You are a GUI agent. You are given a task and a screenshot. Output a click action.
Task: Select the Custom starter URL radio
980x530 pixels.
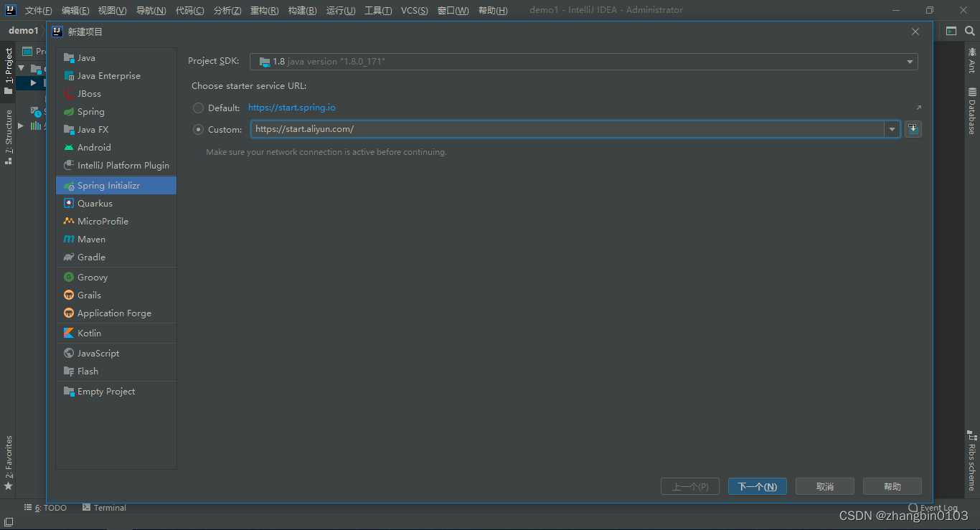coord(198,130)
